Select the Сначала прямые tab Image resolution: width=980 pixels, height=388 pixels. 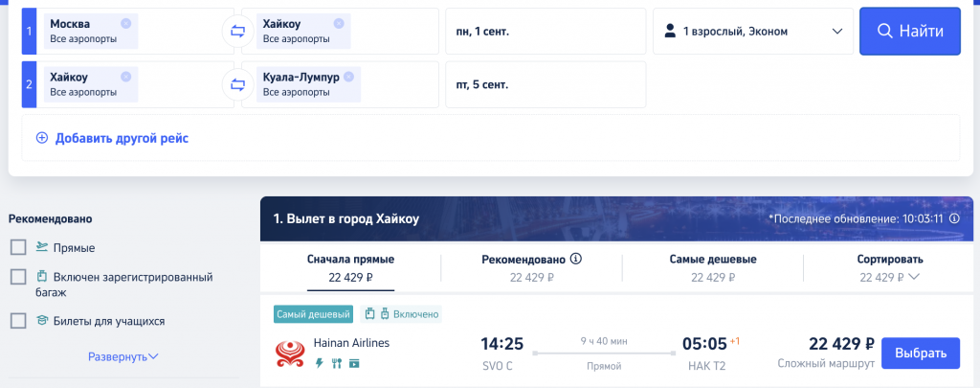click(x=350, y=268)
